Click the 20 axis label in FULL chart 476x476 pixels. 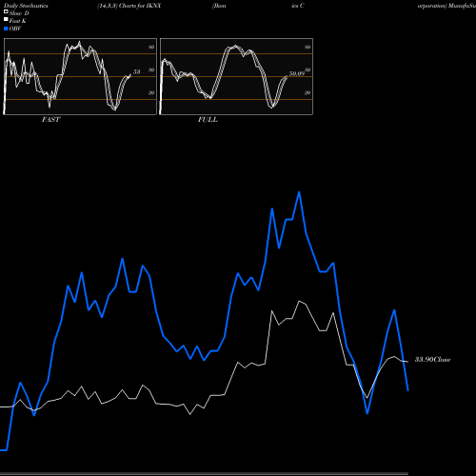point(307,92)
